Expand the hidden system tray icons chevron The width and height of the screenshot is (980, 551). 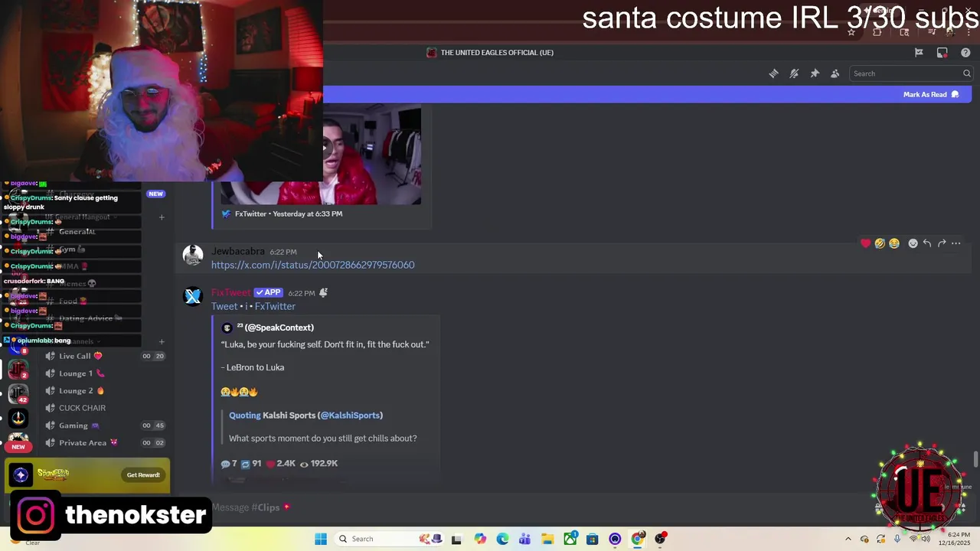point(848,539)
